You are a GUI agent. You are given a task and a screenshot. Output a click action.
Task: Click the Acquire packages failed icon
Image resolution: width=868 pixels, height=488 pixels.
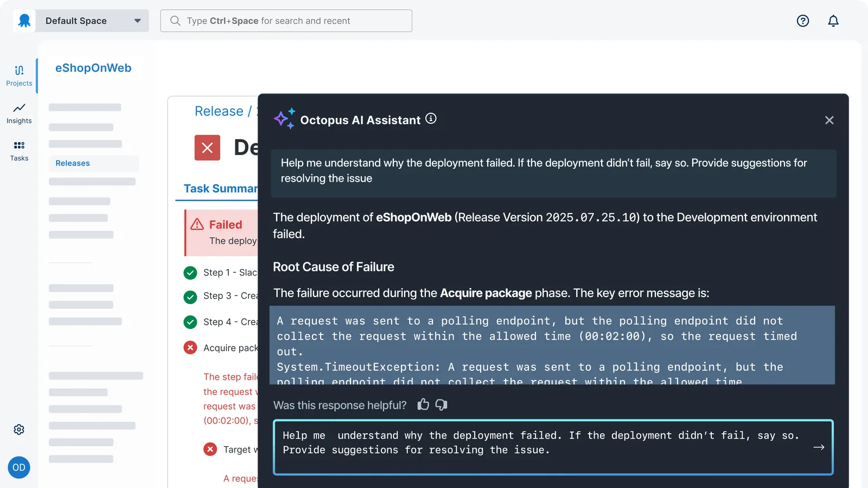(x=190, y=348)
